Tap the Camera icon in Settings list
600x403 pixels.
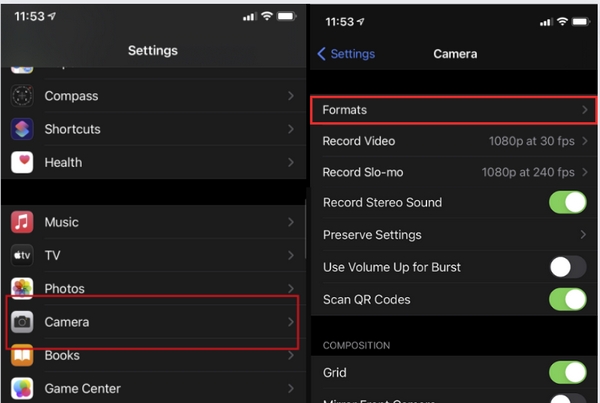(x=22, y=322)
